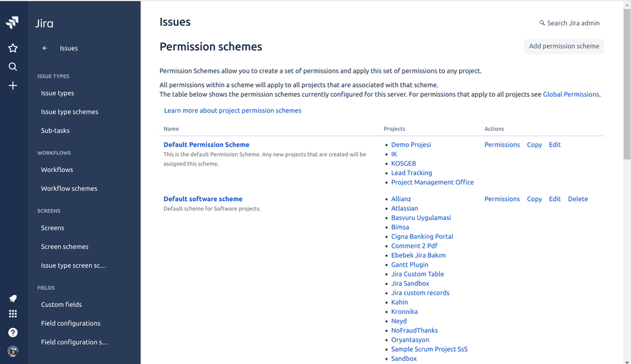
Task: Open Custom fields settings
Action: (61, 305)
